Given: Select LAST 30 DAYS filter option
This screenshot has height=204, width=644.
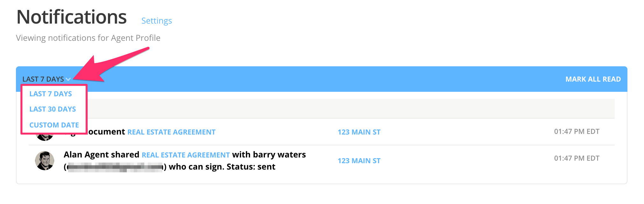Looking at the screenshot, I should click(x=53, y=109).
